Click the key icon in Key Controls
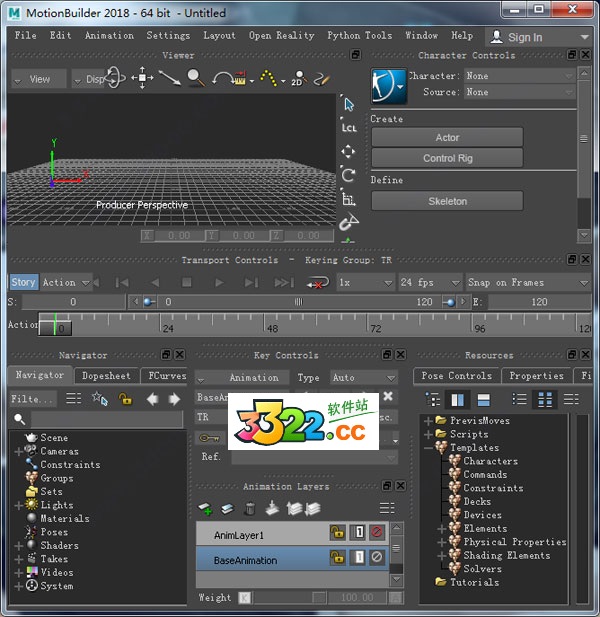This screenshot has height=617, width=600. (209, 438)
